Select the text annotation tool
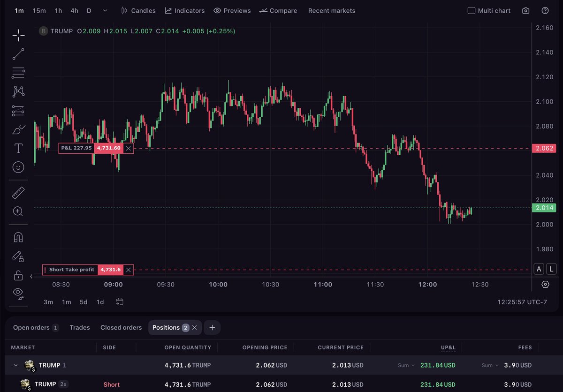563x392 pixels. pos(18,149)
